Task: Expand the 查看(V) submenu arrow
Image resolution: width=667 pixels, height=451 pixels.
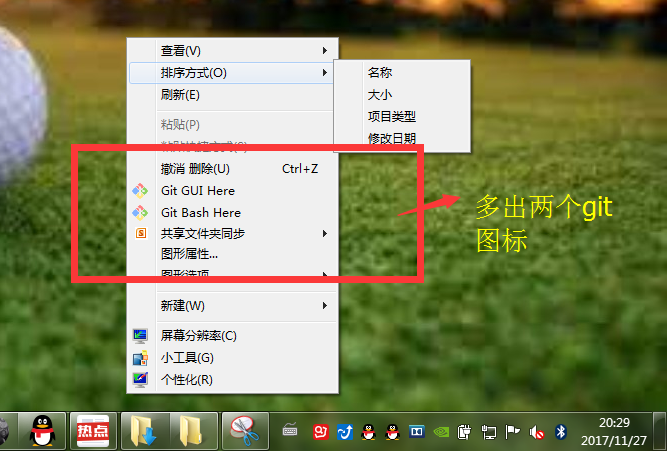Action: [x=325, y=51]
